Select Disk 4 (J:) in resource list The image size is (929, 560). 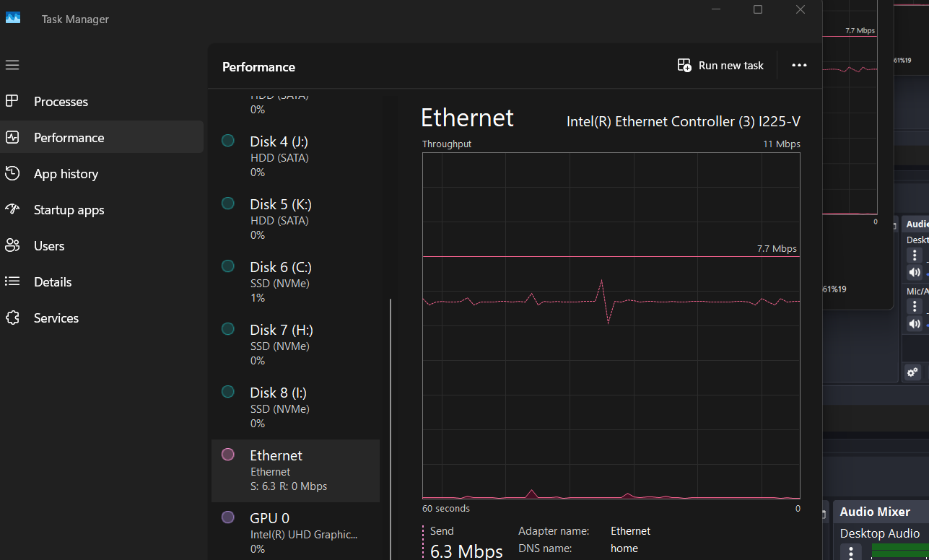[x=295, y=157]
